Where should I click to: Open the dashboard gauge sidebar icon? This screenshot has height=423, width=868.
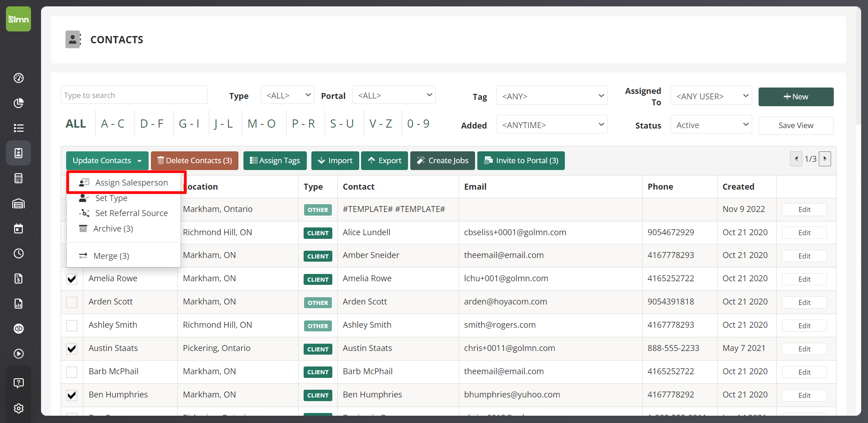(19, 78)
